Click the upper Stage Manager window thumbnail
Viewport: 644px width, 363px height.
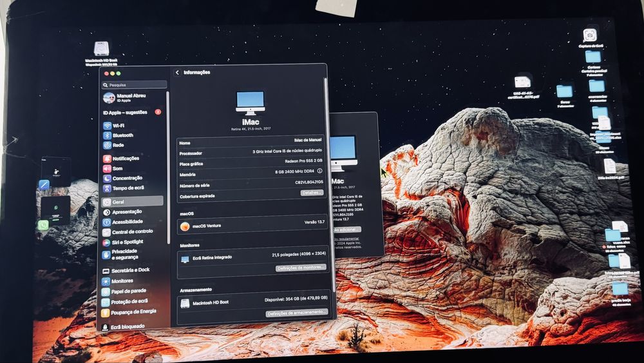[56, 172]
